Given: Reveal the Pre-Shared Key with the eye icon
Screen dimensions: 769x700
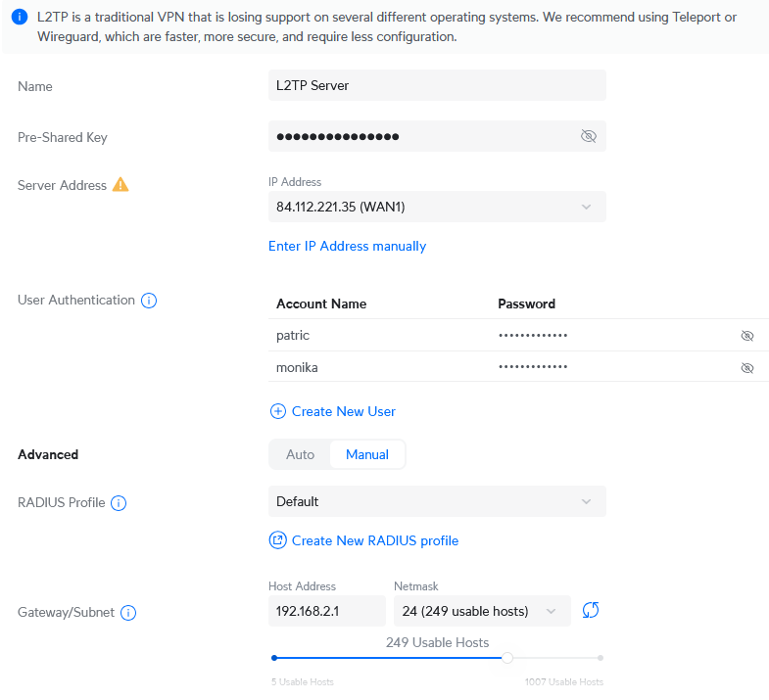Looking at the screenshot, I should [588, 136].
